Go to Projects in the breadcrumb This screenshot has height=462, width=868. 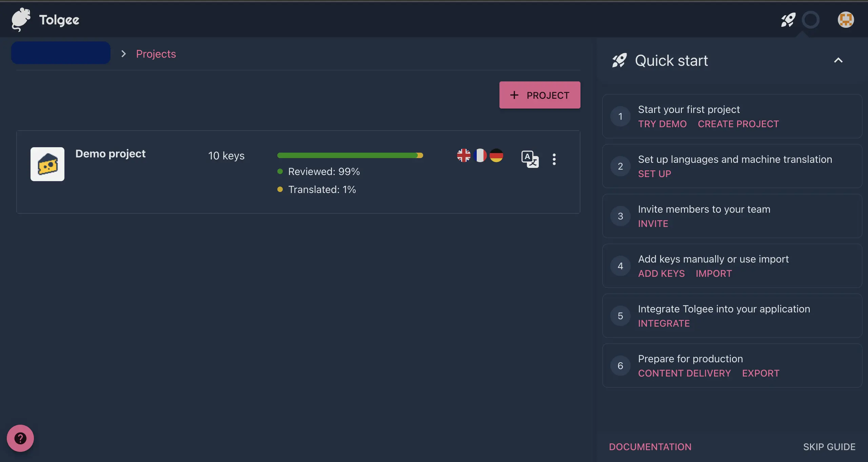coord(156,54)
